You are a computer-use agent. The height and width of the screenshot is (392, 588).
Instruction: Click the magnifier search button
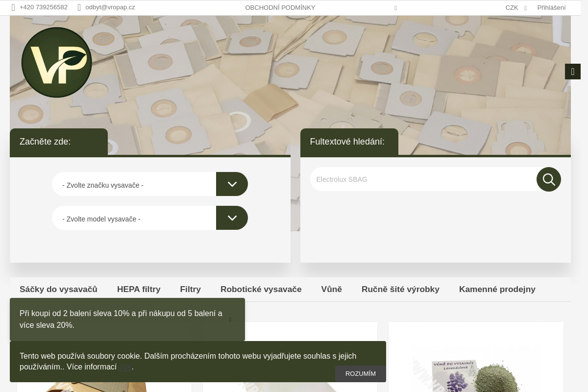(x=549, y=179)
